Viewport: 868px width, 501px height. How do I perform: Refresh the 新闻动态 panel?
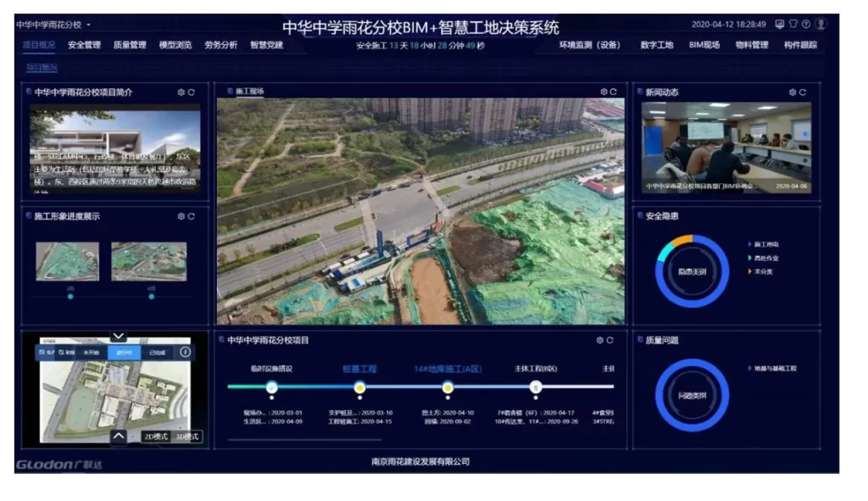click(x=803, y=92)
